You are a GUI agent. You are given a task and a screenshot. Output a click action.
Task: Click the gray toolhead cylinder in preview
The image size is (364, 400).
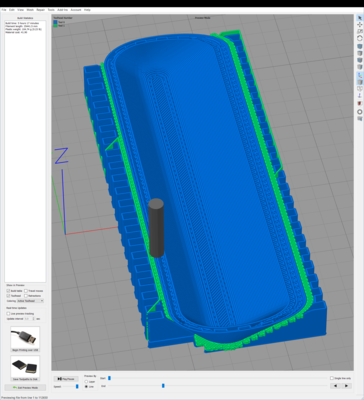point(156,228)
